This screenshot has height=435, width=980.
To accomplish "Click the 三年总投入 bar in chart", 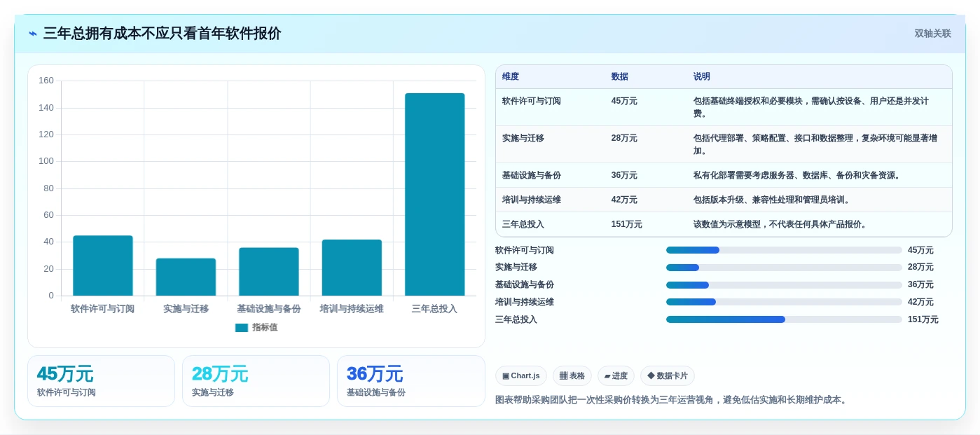I will [x=435, y=194].
